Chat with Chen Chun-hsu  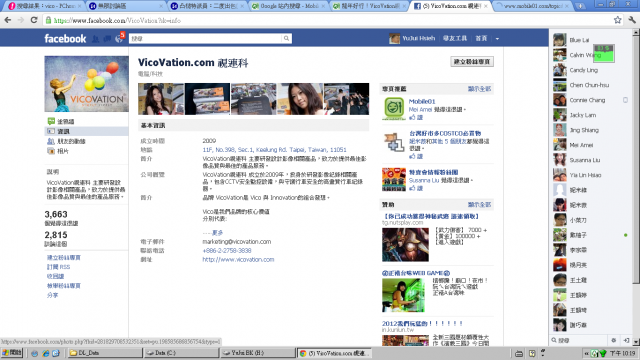click(x=590, y=85)
